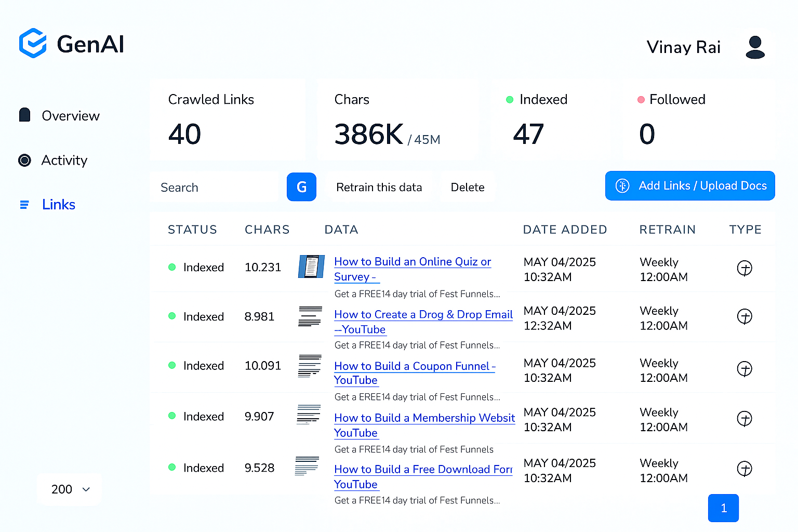The image size is (798, 532).
Task: Open the user profile avatar icon
Action: point(754,47)
